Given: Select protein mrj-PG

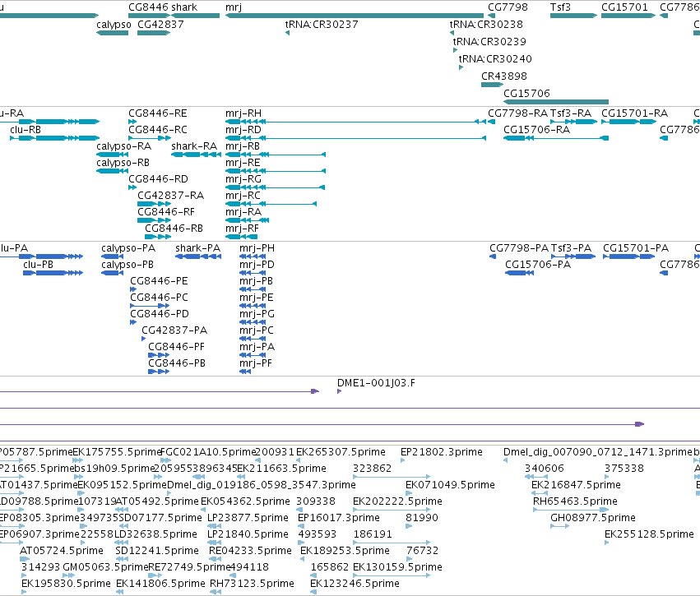Looking at the screenshot, I should 253,322.
